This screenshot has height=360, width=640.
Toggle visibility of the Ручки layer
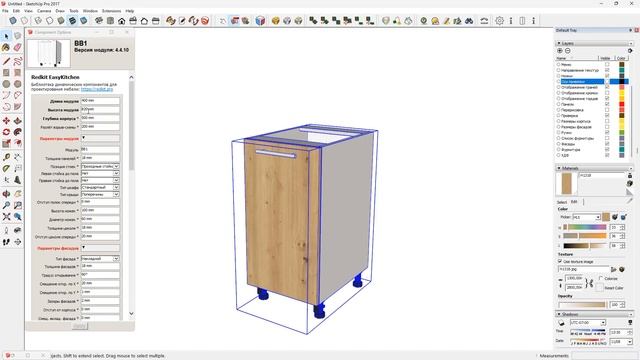point(607,133)
